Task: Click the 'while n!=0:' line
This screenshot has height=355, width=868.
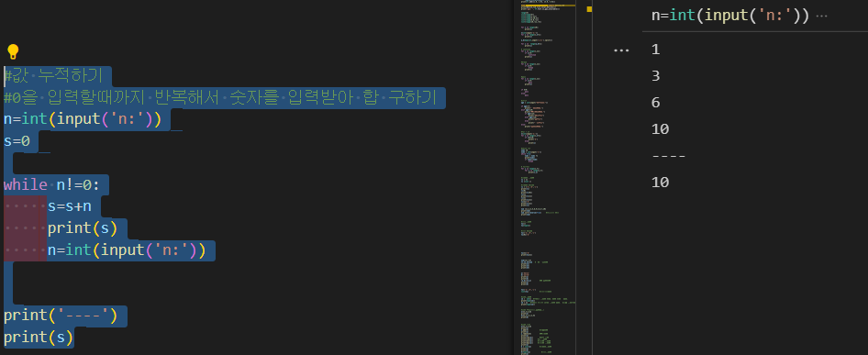Action: (51, 185)
